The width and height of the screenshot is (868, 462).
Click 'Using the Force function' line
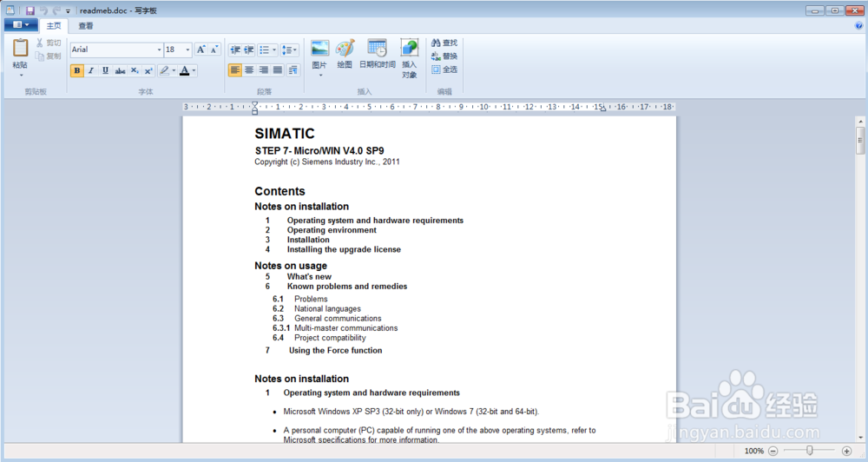(335, 351)
